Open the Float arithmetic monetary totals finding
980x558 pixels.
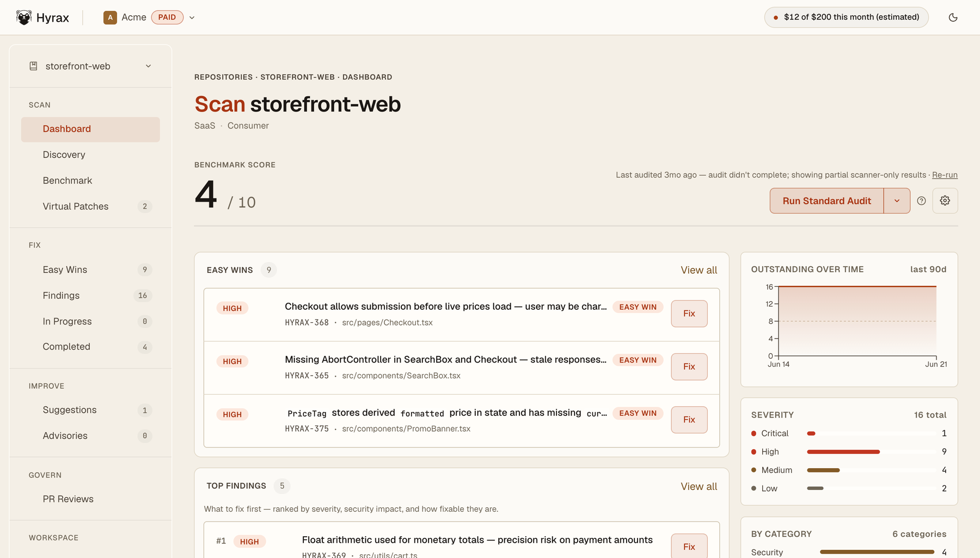coord(477,540)
